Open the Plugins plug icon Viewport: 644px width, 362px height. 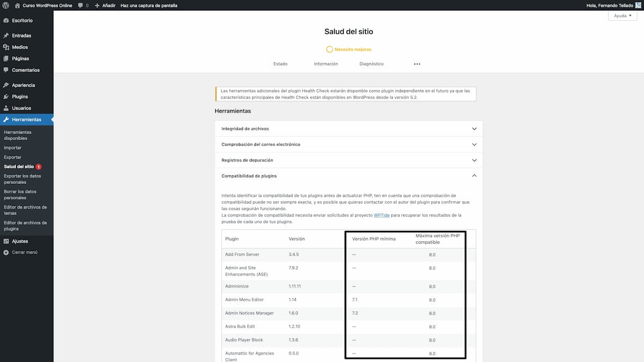pyautogui.click(x=7, y=97)
